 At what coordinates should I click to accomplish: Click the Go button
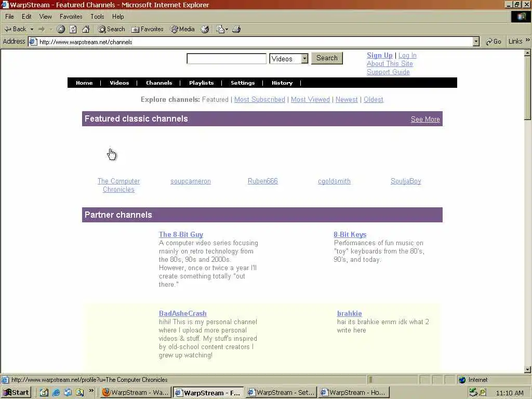[x=494, y=42]
